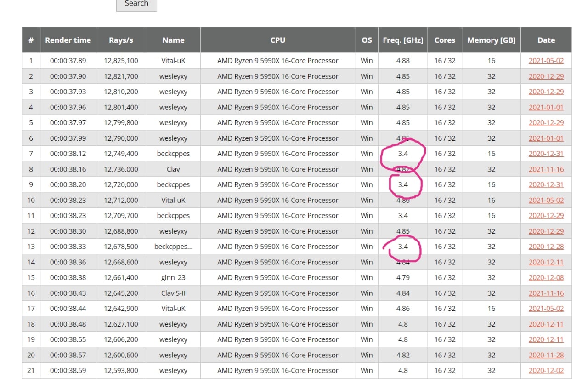This screenshot has width=588, height=379.
Task: Open the 2020-12-29 date link in row 5
Action: (546, 123)
